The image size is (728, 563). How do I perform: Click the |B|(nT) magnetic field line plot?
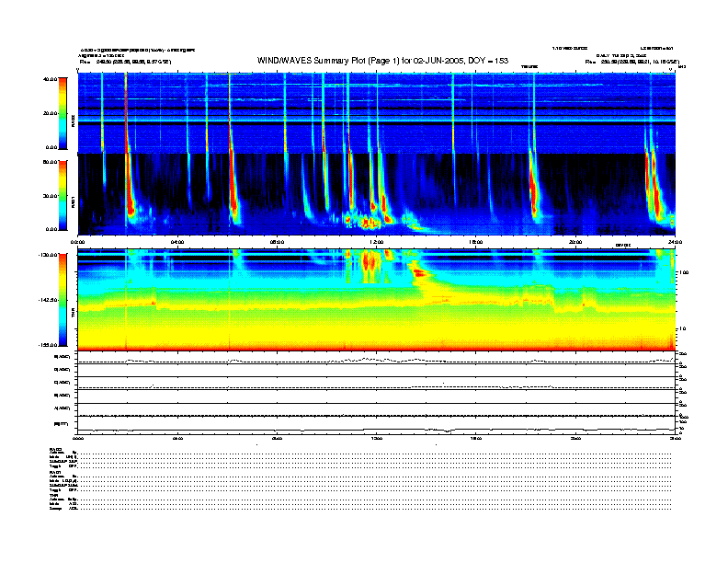[376, 425]
